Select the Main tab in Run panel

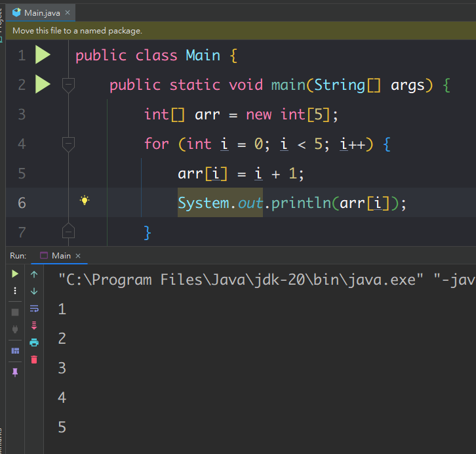click(61, 256)
